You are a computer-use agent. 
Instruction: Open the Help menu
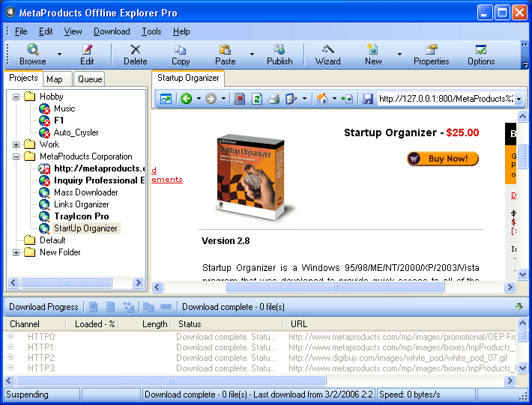tap(181, 31)
